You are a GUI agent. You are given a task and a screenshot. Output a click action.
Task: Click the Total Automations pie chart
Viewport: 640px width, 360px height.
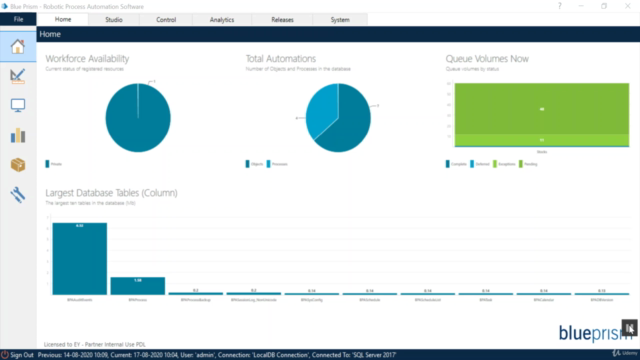[338, 118]
